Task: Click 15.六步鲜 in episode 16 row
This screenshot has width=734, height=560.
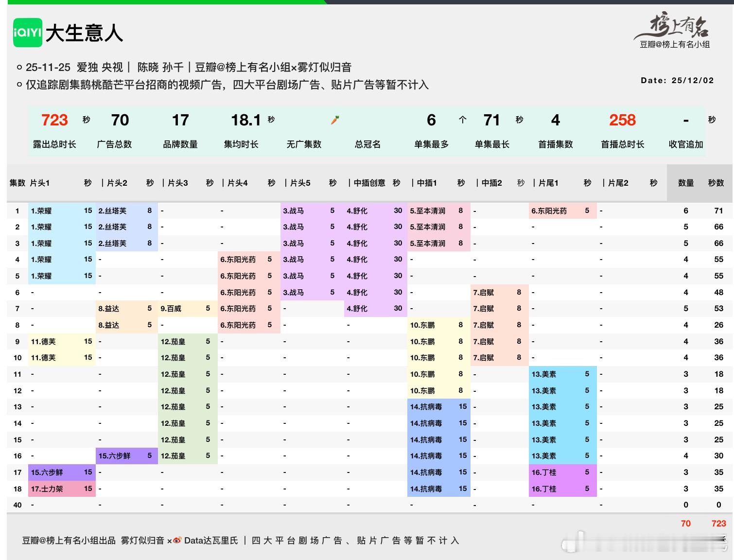Action: click(x=115, y=456)
